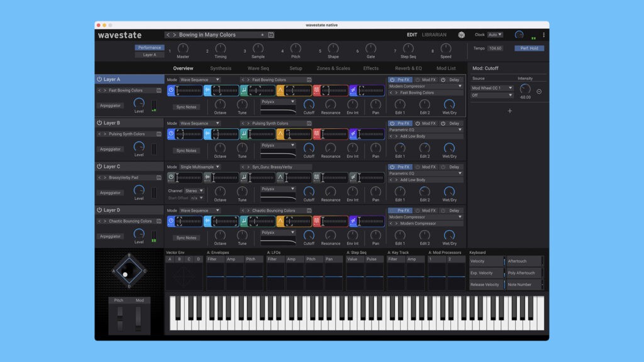The image size is (644, 362).
Task: Select Layer A teal Pitch lane icon
Action: click(x=244, y=90)
